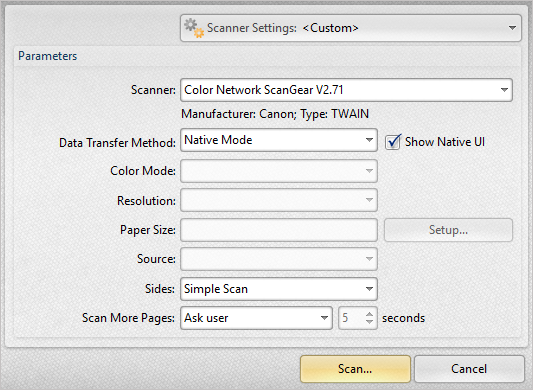Open the Color Mode dropdown
This screenshot has width=533, height=390.
click(279, 171)
